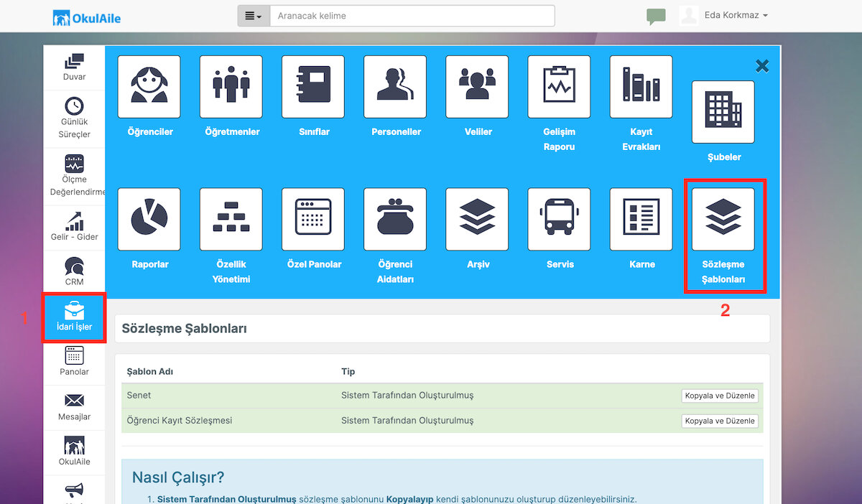The width and height of the screenshot is (862, 504).
Task: Click the megaphone icon in the sidebar
Action: click(74, 491)
